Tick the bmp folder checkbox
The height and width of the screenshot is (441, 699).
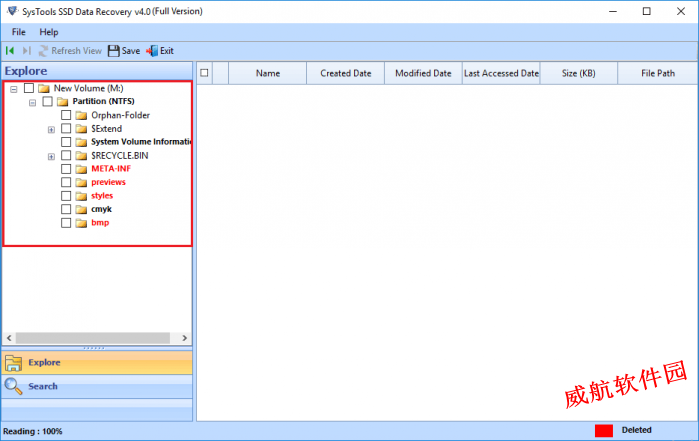66,223
